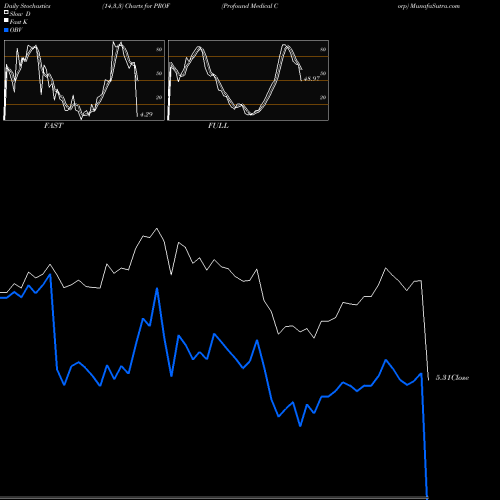Click the blue OBV legend swatch
This screenshot has width=500, height=500.
point(6,30)
